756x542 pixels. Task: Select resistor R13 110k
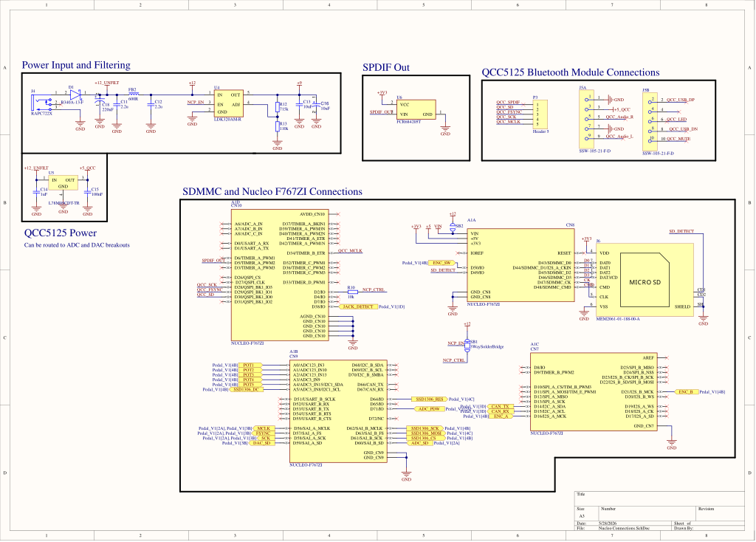pyautogui.click(x=278, y=126)
